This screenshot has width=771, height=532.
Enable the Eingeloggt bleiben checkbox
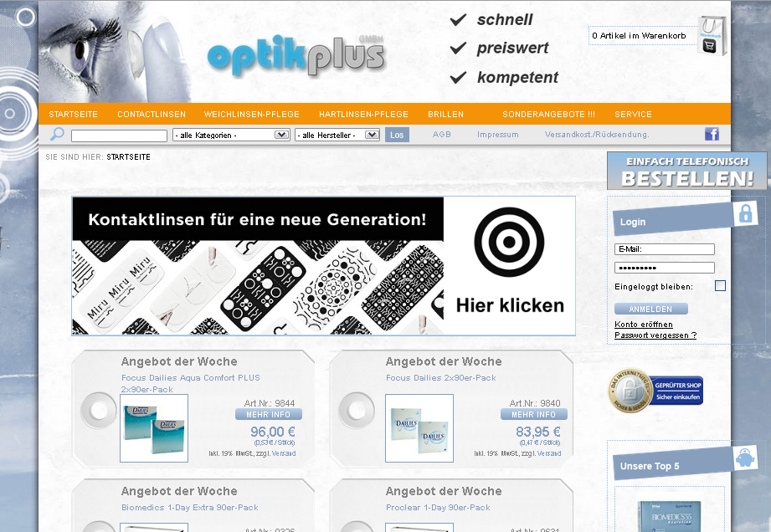(720, 286)
